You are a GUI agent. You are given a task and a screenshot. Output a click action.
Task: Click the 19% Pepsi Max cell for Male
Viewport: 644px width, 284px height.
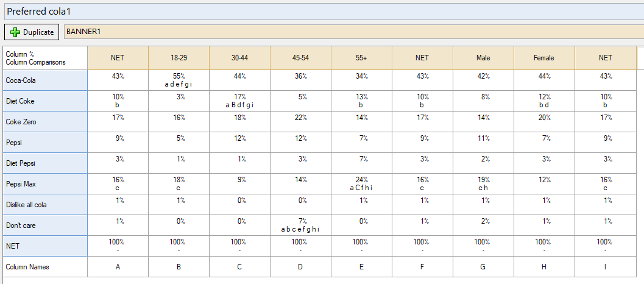tap(483, 183)
